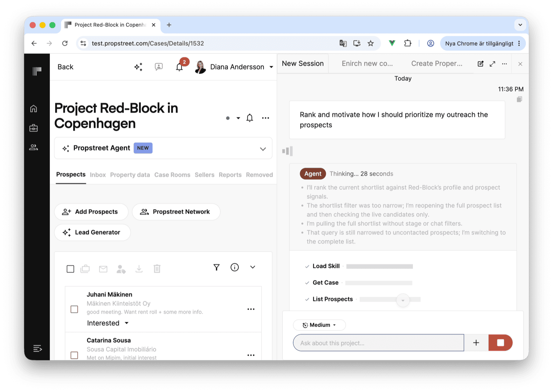Screen dimensions: 553x392
Task: Copy the user message via copy icon
Action: (520, 99)
